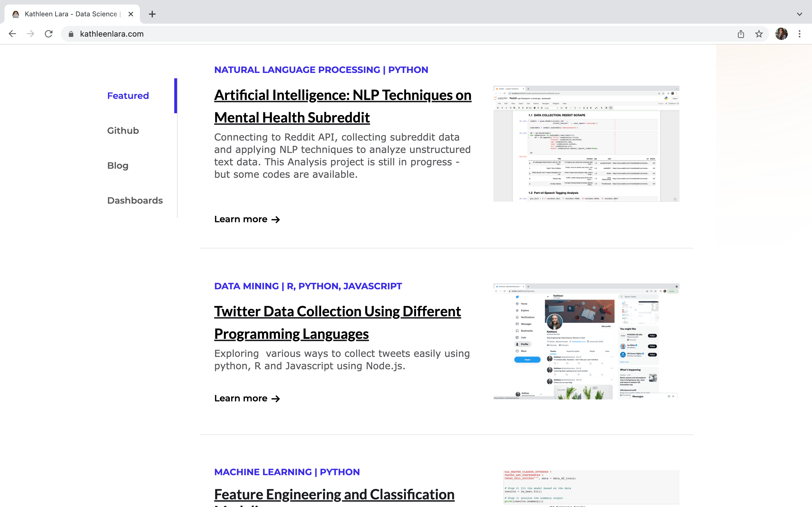Select the Kathleen Lara - Data Science tab
The width and height of the screenshot is (812, 507).
coord(70,14)
